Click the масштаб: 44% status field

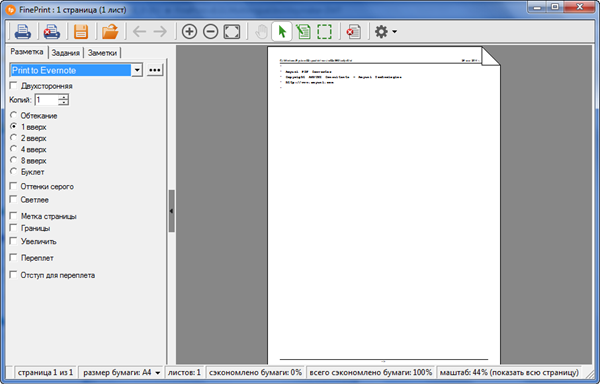pyautogui.click(x=509, y=373)
